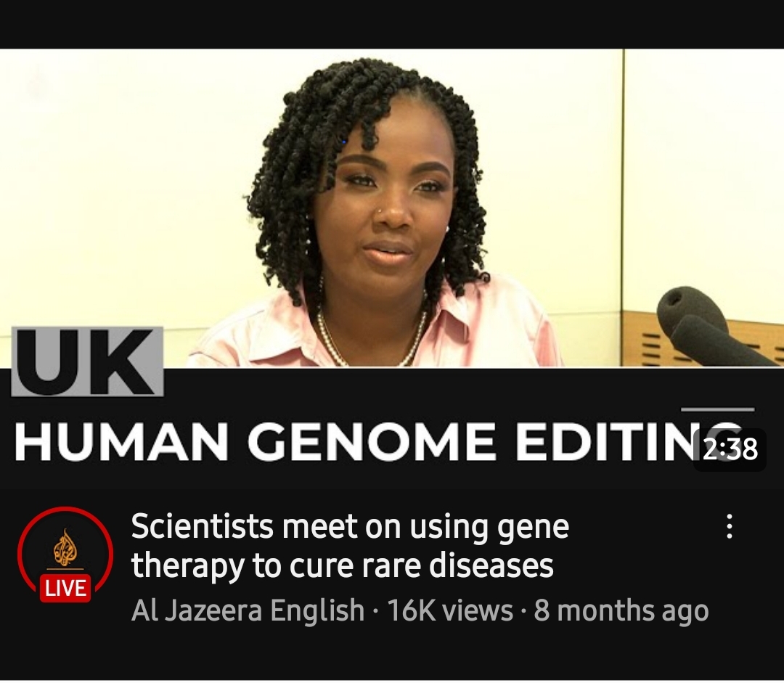The height and width of the screenshot is (683, 784).
Task: Click the golden Al Jazeera logo emblem
Action: 65,549
